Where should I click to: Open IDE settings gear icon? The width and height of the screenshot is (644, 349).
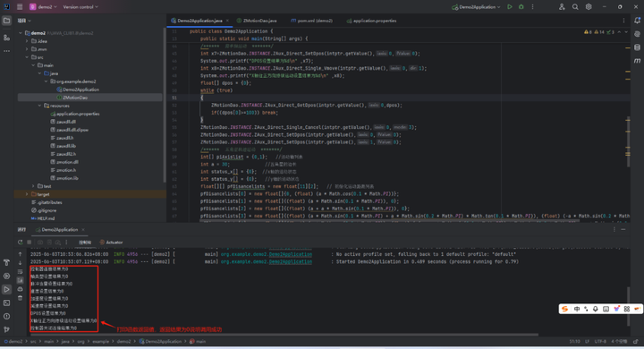(x=589, y=7)
